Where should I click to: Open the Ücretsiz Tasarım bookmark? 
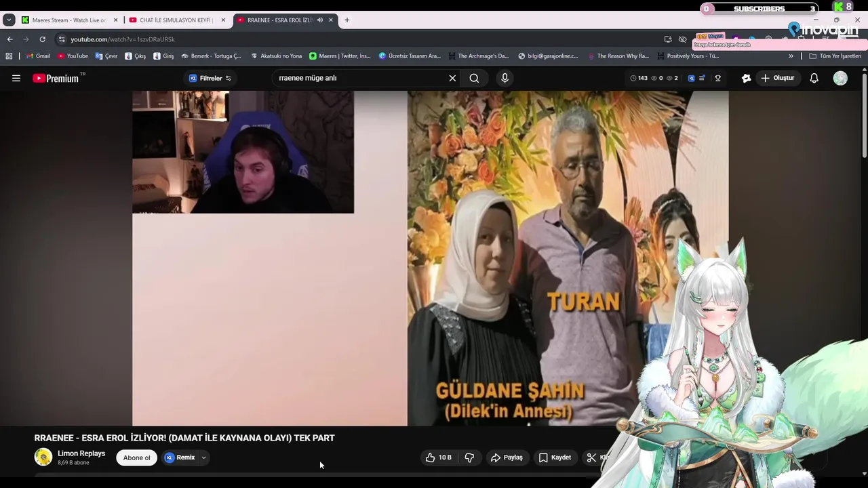coord(410,56)
